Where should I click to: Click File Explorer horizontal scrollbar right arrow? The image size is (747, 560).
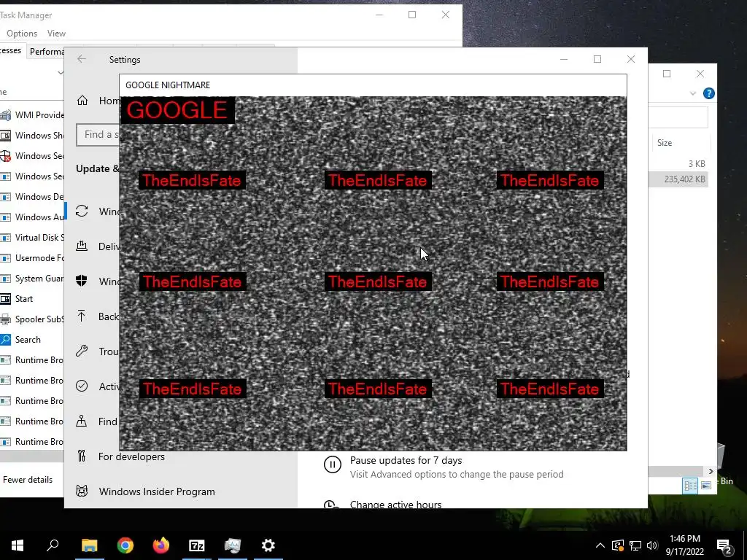tap(711, 471)
